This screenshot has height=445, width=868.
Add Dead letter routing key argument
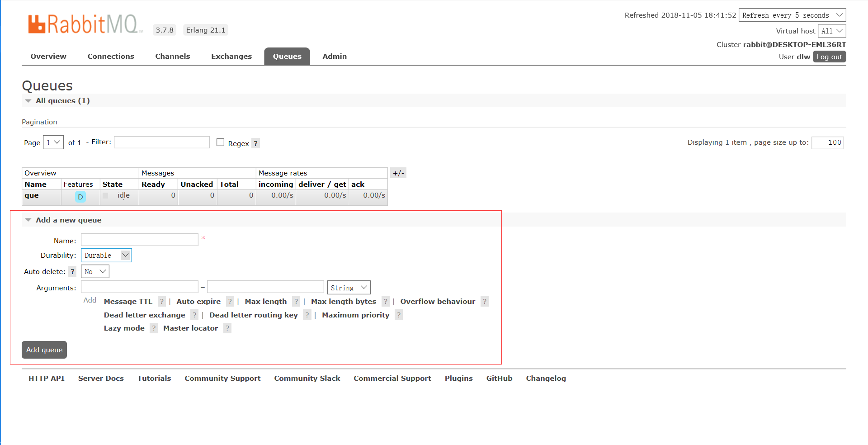[x=254, y=315]
